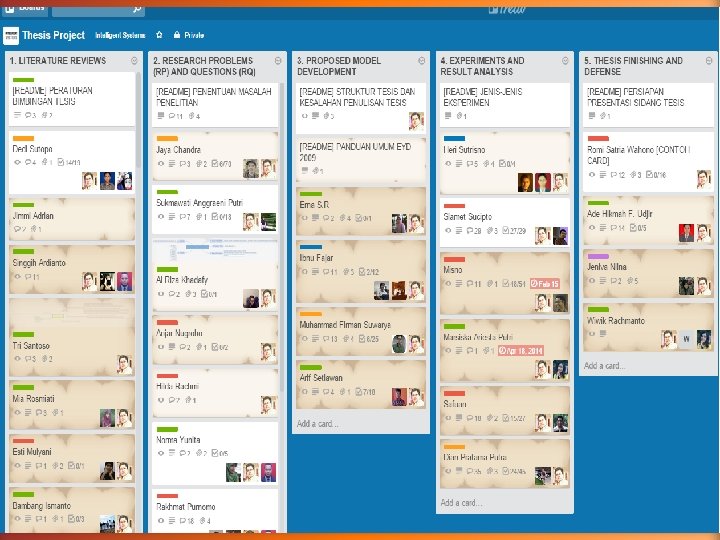Click the comments icon on README Penentuan Masalah card
720x540 pixels.
point(176,116)
